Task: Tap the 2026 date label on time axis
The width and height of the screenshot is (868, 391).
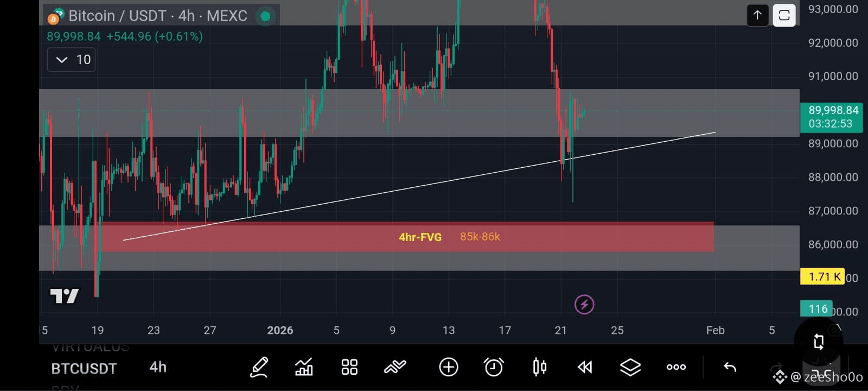Action: pos(280,330)
